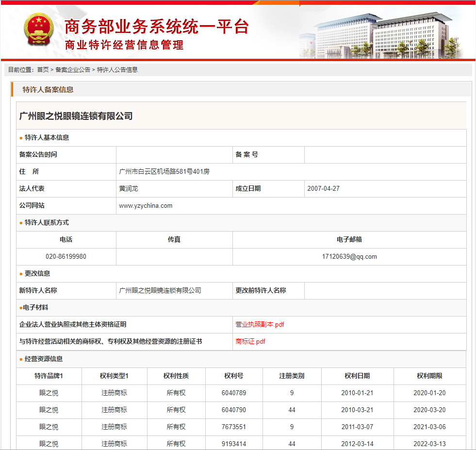Click the 注册类别 column header
The image size is (476, 450).
pyautogui.click(x=292, y=376)
